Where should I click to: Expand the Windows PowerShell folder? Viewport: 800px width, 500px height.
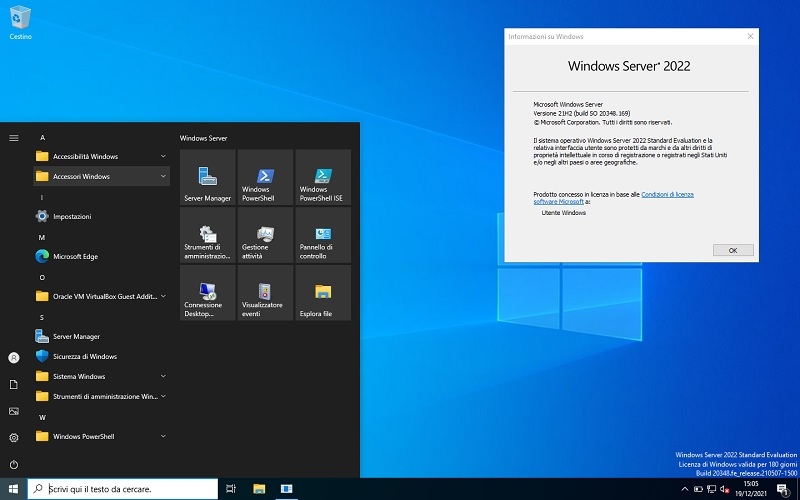[102, 436]
